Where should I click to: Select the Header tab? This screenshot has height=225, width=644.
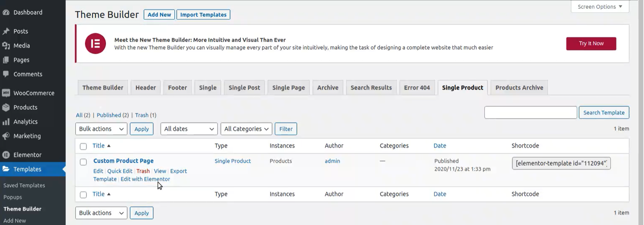click(146, 88)
